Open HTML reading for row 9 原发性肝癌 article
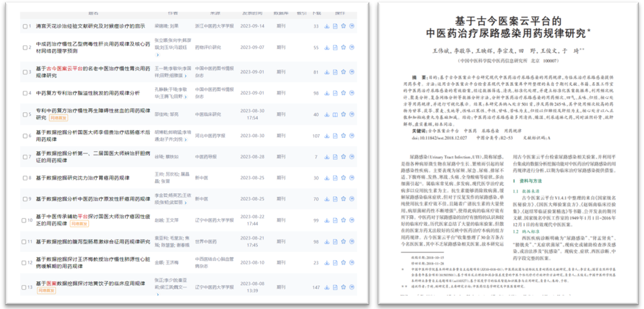644x309 pixels. pos(335,199)
